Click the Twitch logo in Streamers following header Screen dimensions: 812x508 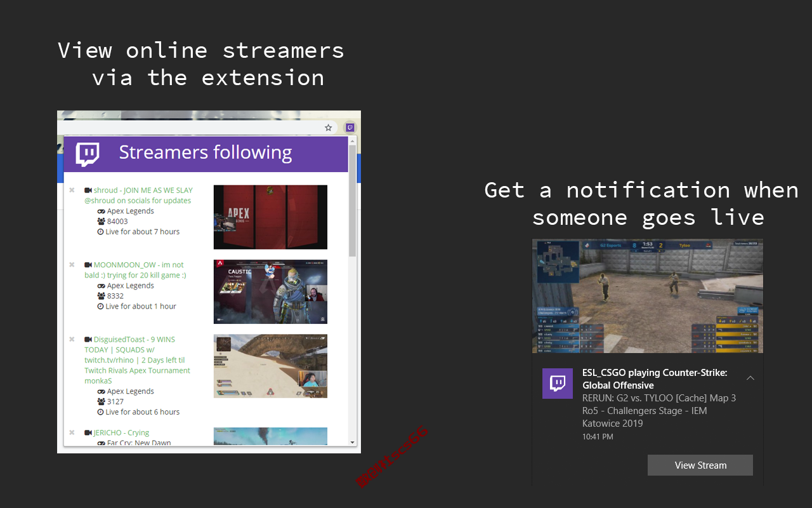88,154
